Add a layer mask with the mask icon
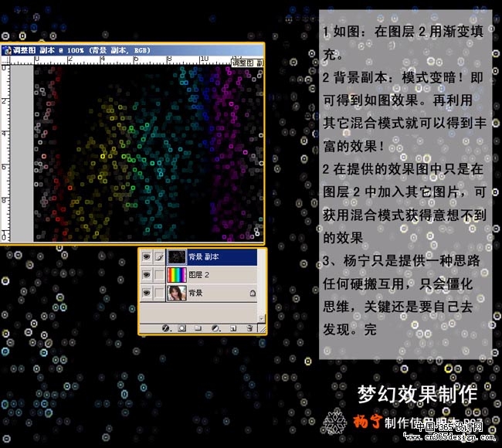The image size is (502, 448). (182, 328)
